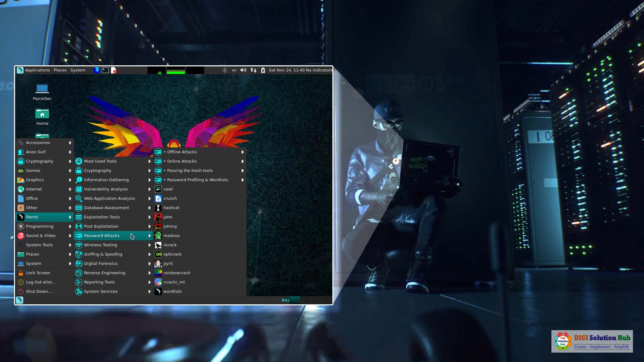Click the Parrot applications submenu

coord(44,217)
